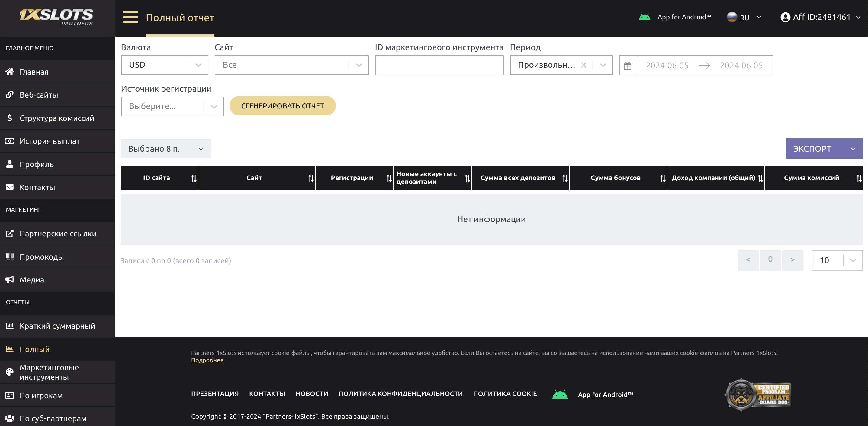
Task: Click the Android icon in the header
Action: click(x=644, y=17)
